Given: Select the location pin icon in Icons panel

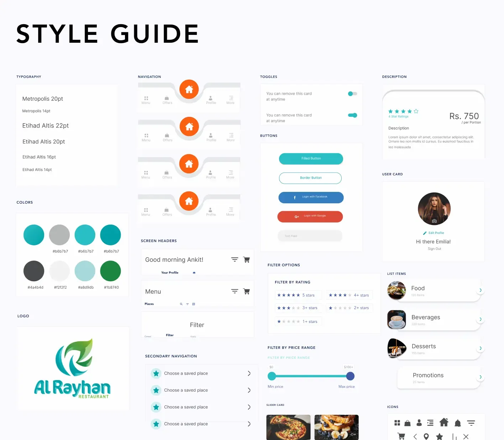Looking at the screenshot, I should 426,436.
